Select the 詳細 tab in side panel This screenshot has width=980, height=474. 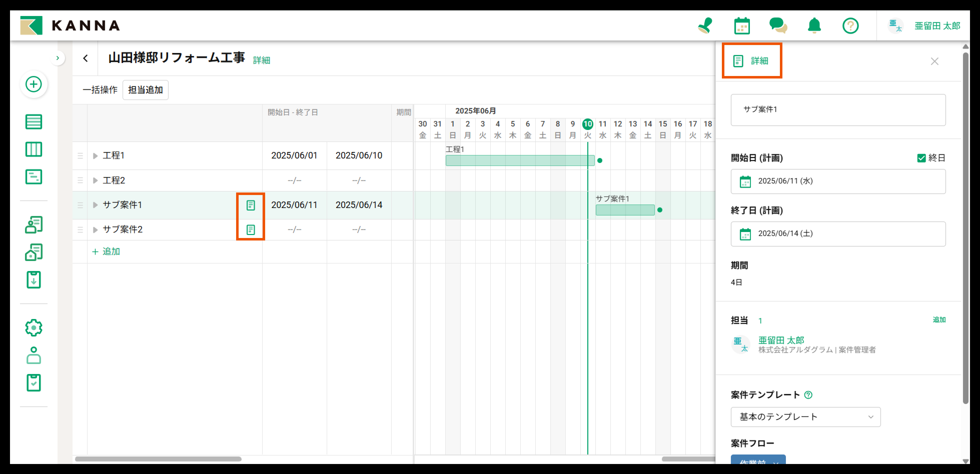(x=751, y=61)
